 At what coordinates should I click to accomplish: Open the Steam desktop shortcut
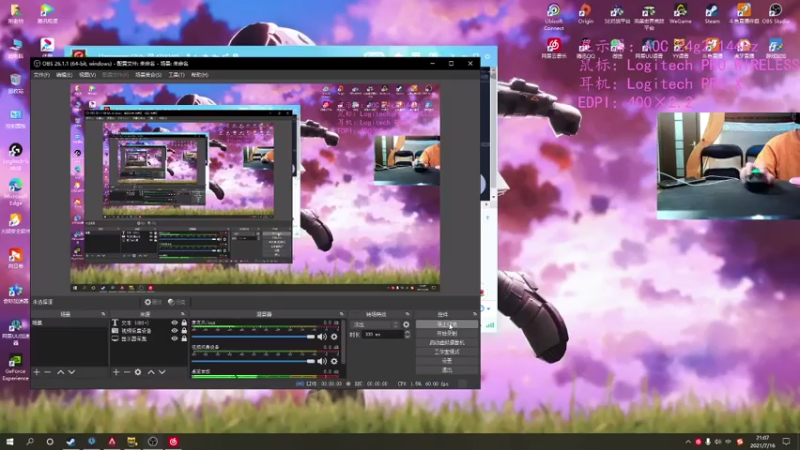[x=712, y=14]
